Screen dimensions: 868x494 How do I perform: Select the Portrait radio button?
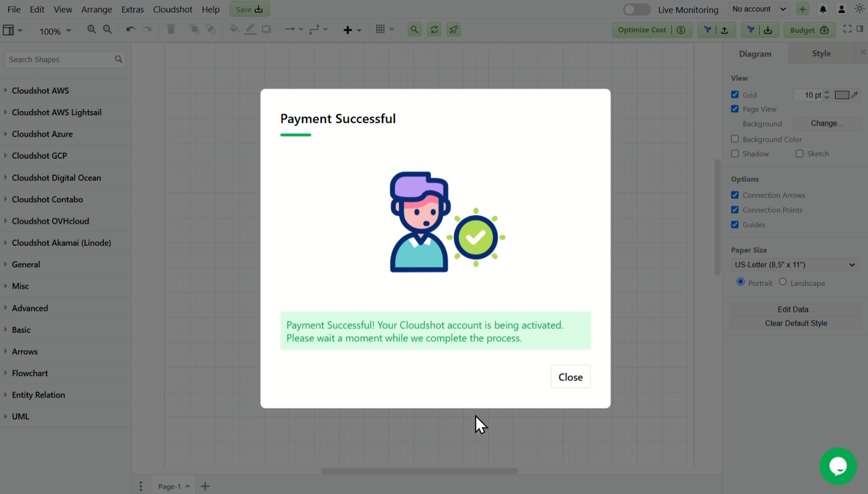click(x=741, y=282)
